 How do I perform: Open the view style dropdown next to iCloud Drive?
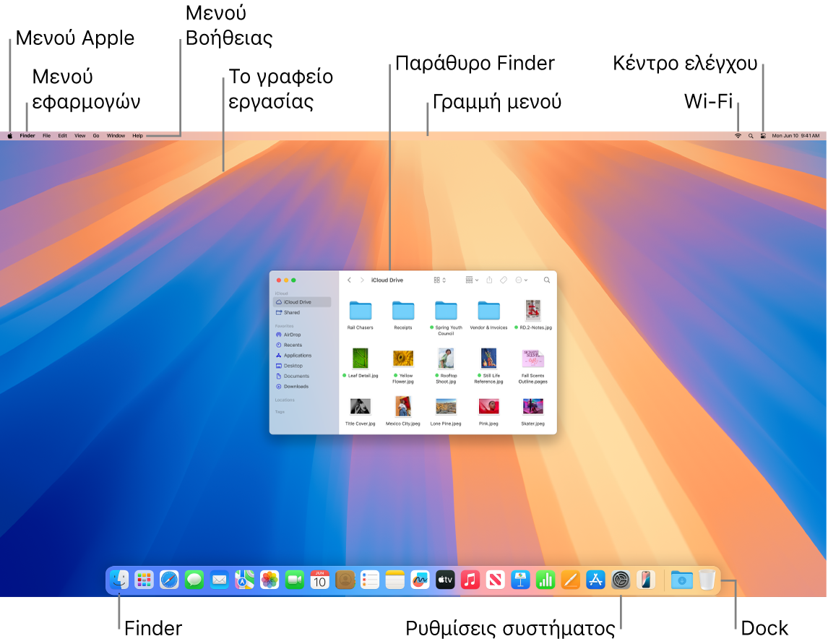click(443, 280)
